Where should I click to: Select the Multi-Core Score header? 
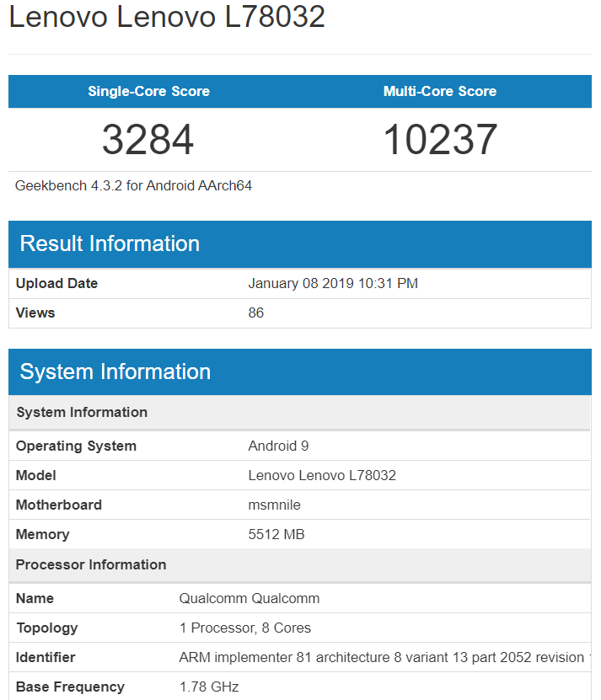440,91
